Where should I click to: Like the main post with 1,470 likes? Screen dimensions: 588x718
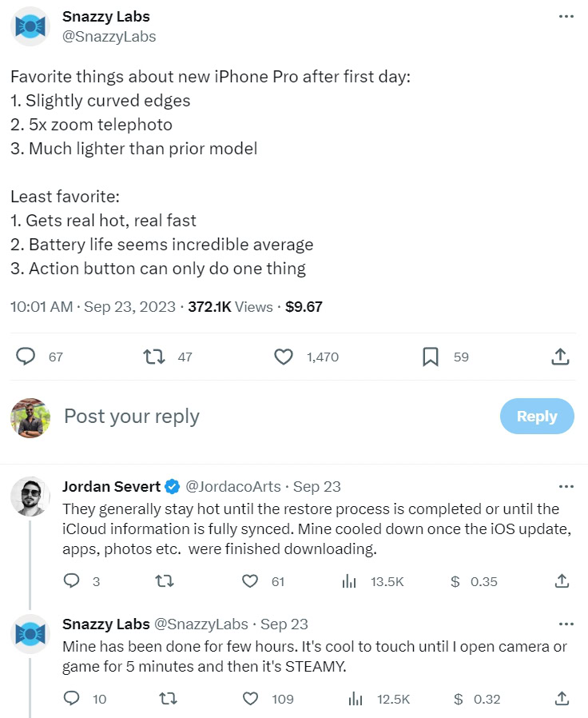coord(284,357)
